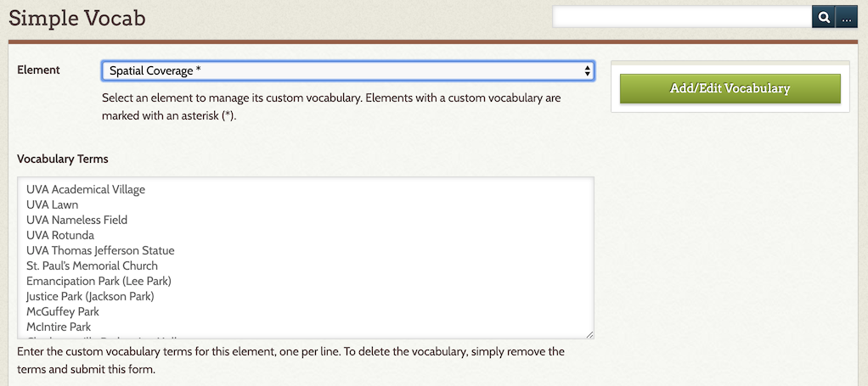Click the Simple Vocab page heading
Screen dimensions: 868x386
[x=77, y=19]
